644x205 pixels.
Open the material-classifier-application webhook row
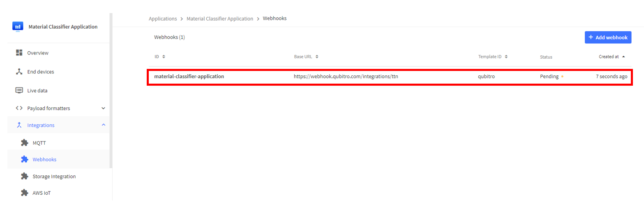pyautogui.click(x=389, y=77)
